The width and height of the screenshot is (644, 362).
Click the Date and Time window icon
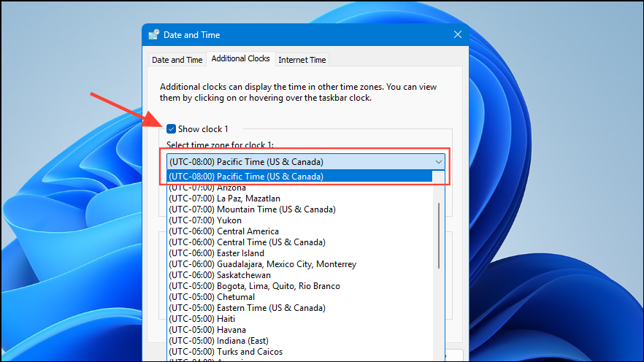pos(153,35)
